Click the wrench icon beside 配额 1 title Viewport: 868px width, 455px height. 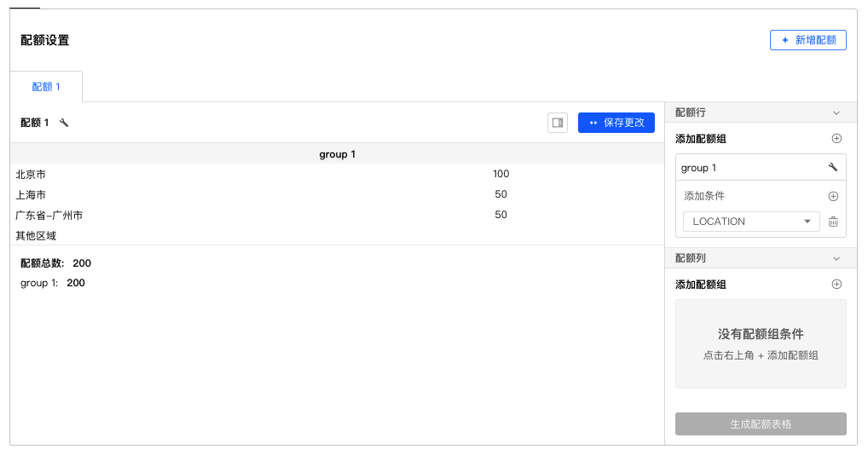pos(64,123)
